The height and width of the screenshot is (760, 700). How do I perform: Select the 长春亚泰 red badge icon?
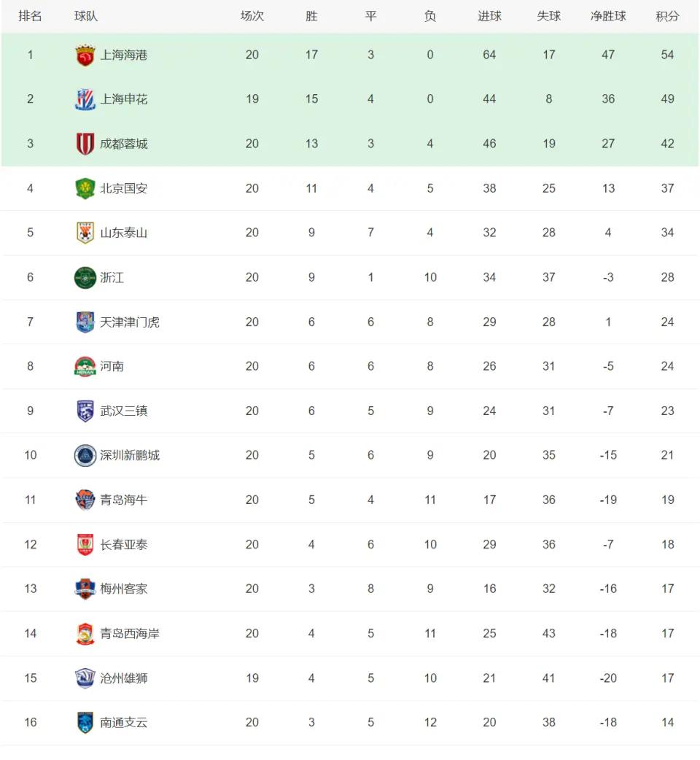click(85, 545)
